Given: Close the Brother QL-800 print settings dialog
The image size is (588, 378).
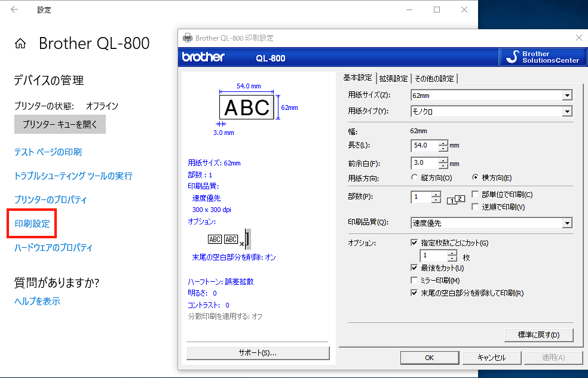Looking at the screenshot, I should click(x=578, y=38).
